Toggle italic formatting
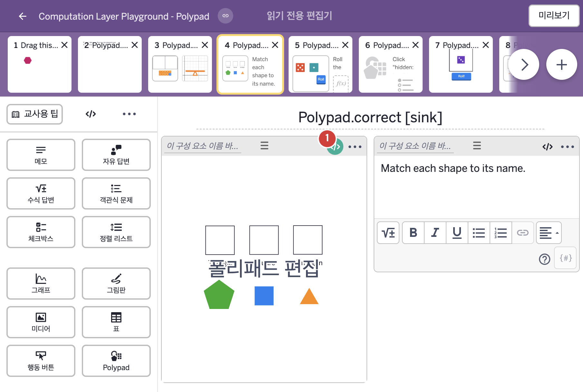This screenshot has width=583, height=392. click(x=435, y=233)
